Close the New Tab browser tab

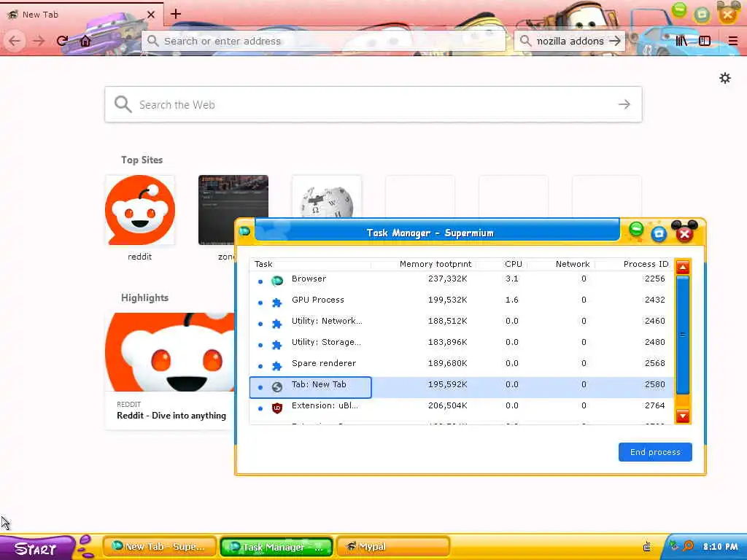pyautogui.click(x=151, y=15)
